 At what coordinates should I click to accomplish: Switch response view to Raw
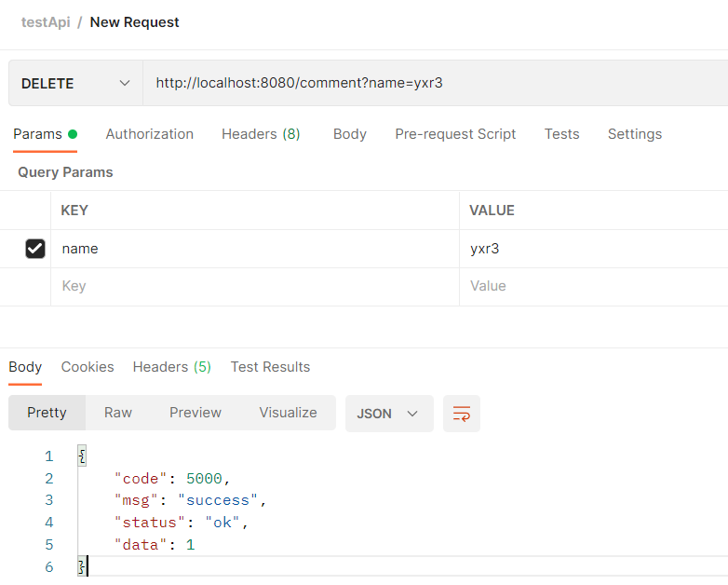(118, 413)
